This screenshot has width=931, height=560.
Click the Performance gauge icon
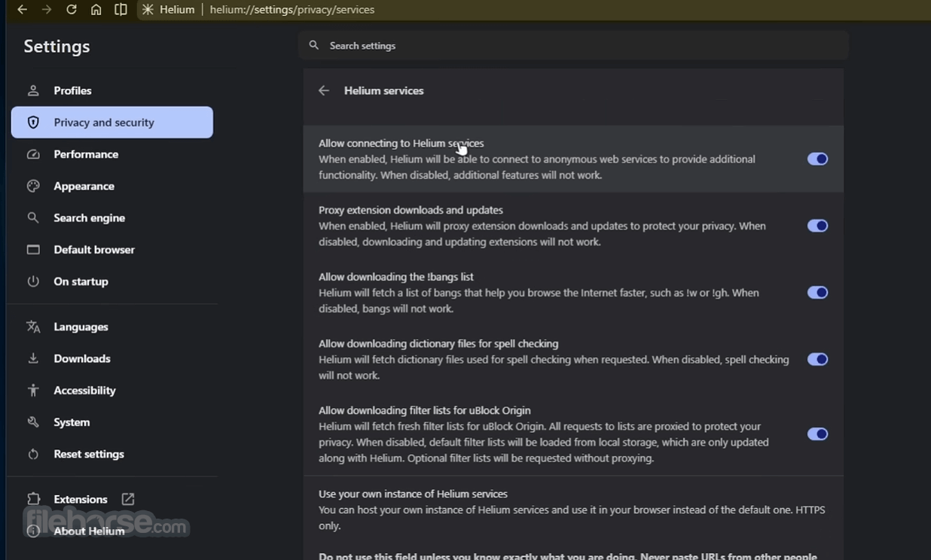[33, 154]
